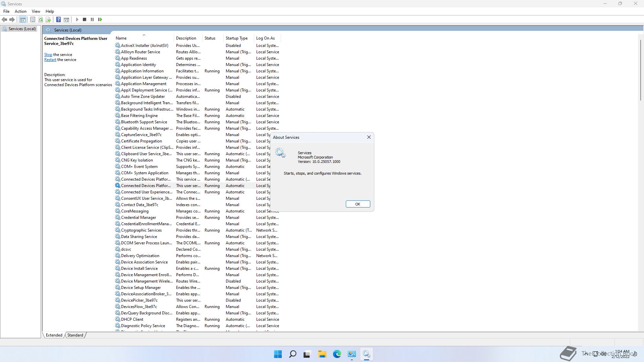Click the Restart the service link

(x=50, y=60)
